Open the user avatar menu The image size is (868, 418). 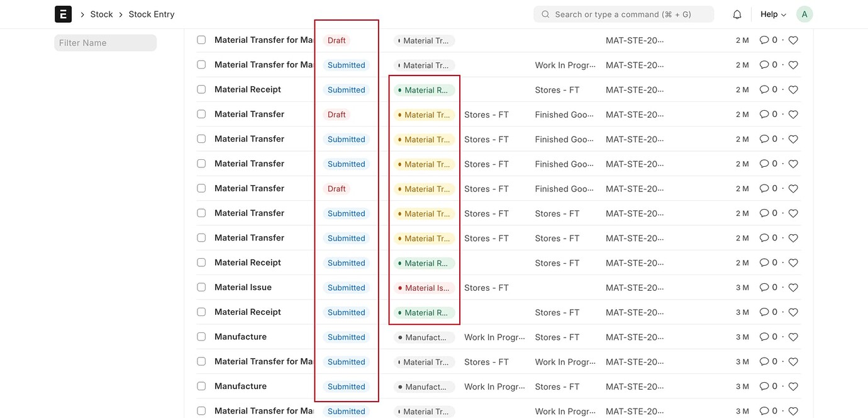point(804,13)
